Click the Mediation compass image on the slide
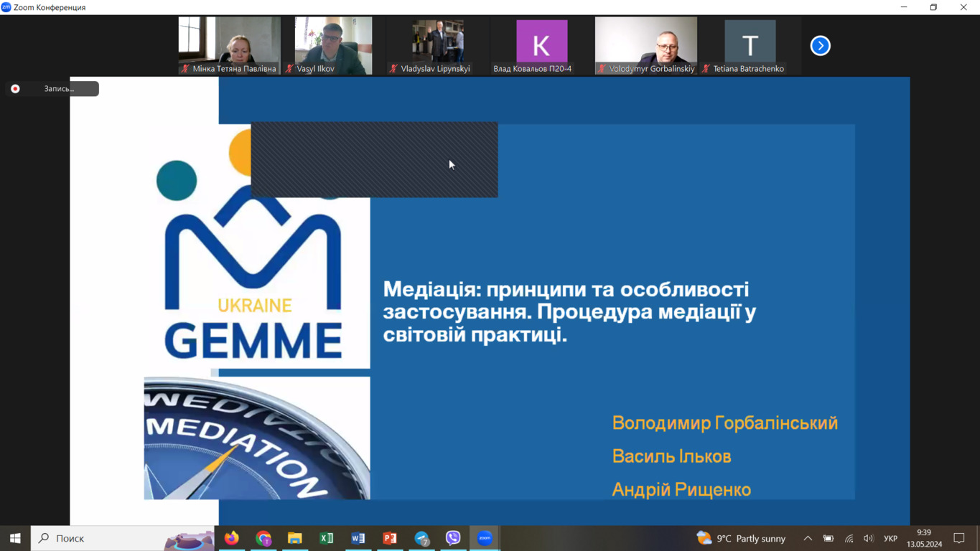 point(257,438)
